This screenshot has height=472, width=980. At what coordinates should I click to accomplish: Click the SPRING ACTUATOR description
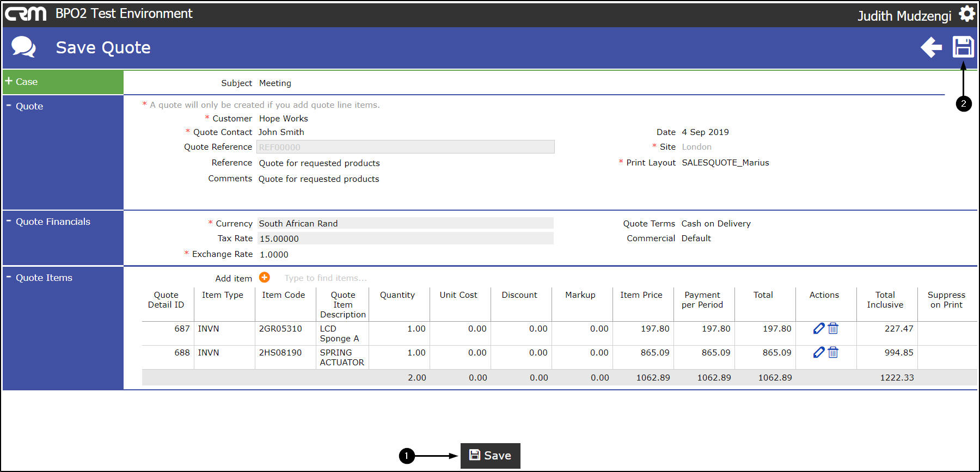click(342, 358)
